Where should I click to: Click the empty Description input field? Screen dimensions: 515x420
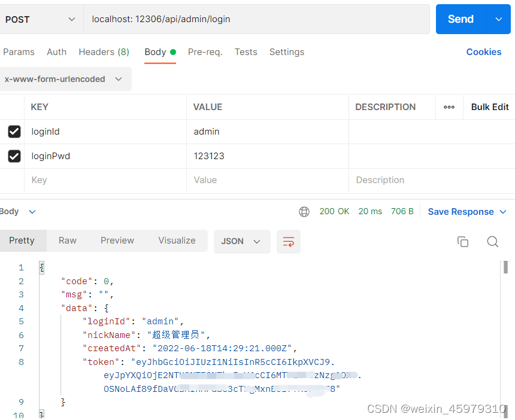click(x=432, y=180)
